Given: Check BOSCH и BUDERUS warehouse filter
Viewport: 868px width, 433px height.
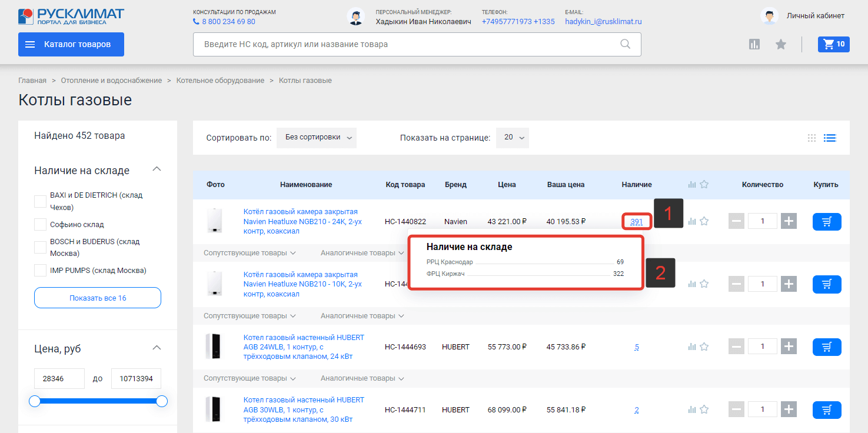Looking at the screenshot, I should (x=40, y=247).
